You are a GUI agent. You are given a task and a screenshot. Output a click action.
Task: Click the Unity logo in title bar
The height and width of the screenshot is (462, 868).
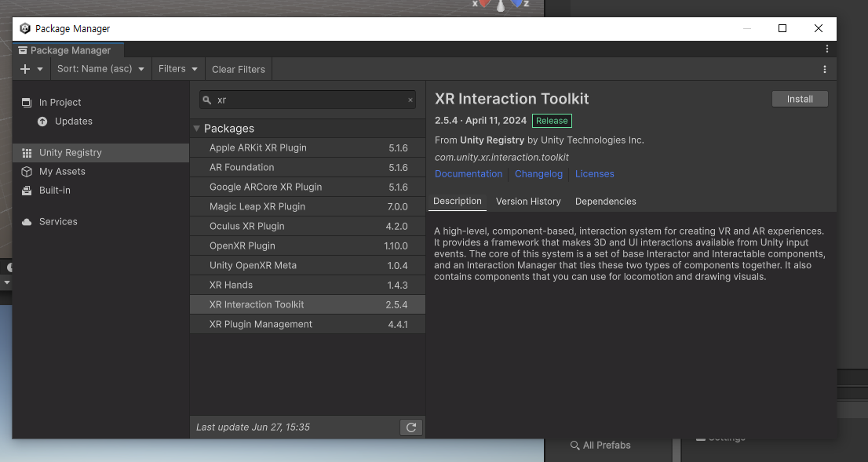point(25,29)
